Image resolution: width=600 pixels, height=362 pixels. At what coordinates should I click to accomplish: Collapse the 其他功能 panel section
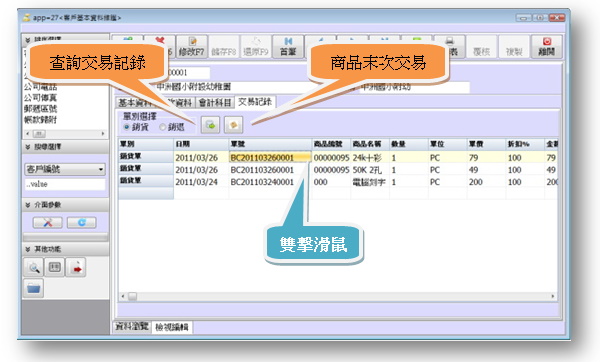(x=28, y=249)
